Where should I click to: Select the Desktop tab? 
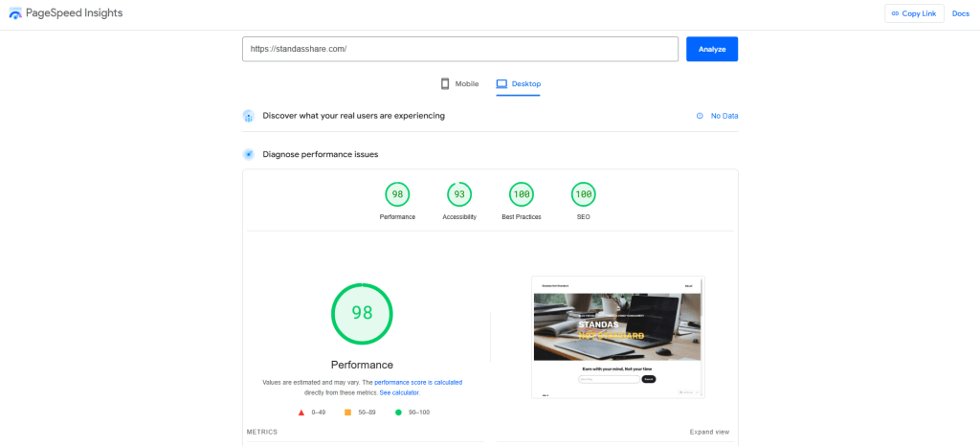518,84
